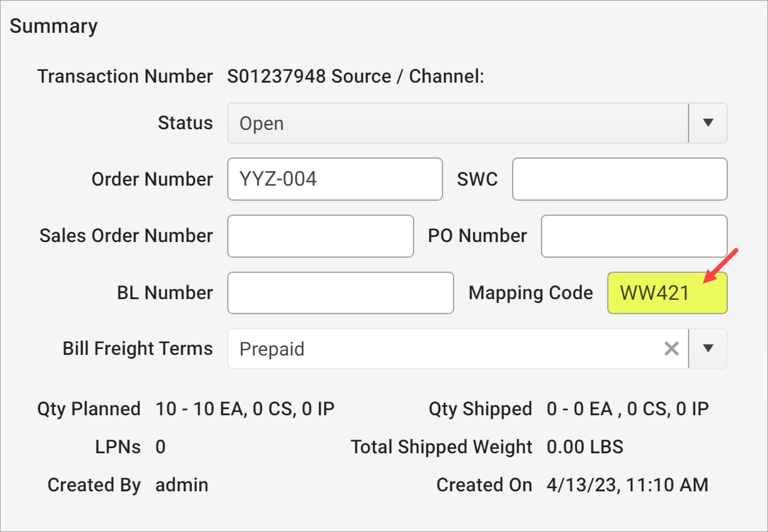Clear the Bill Freight Terms selection
The height and width of the screenshot is (532, 768).
[x=671, y=348]
